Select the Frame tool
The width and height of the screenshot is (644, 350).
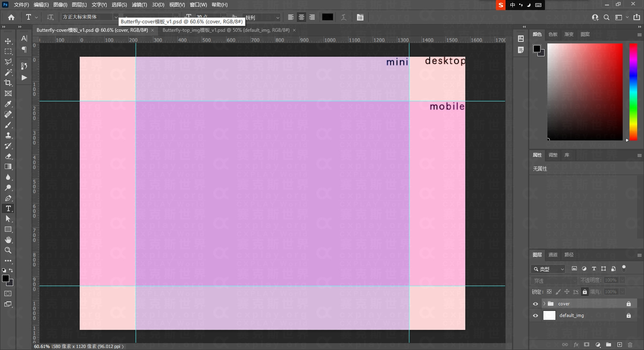pyautogui.click(x=8, y=93)
